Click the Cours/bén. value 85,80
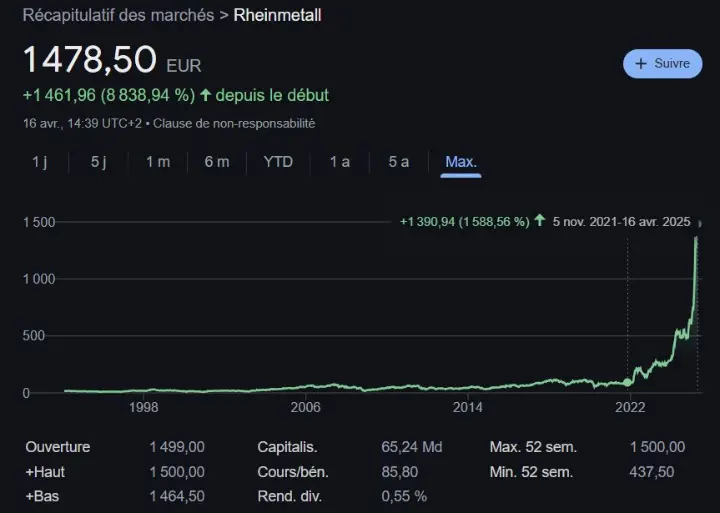Image resolution: width=720 pixels, height=513 pixels. (x=399, y=472)
